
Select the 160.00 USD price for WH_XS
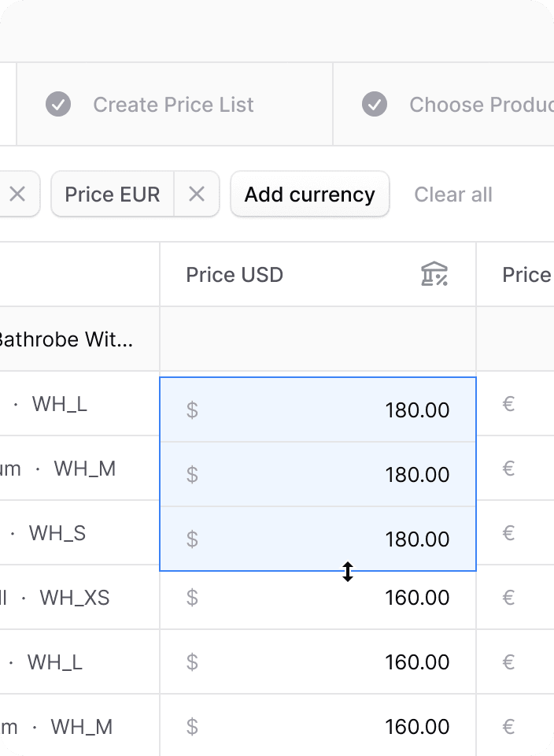tap(318, 598)
